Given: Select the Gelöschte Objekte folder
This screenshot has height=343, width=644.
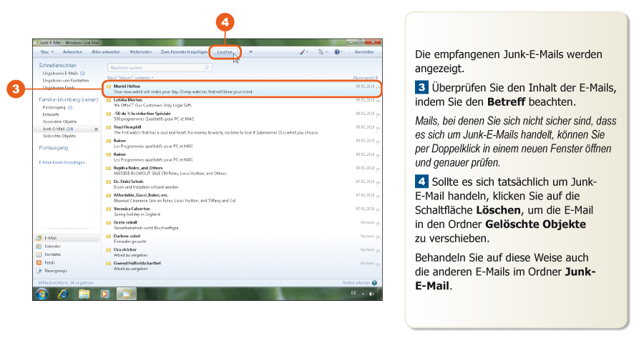Looking at the screenshot, I should pyautogui.click(x=59, y=135).
